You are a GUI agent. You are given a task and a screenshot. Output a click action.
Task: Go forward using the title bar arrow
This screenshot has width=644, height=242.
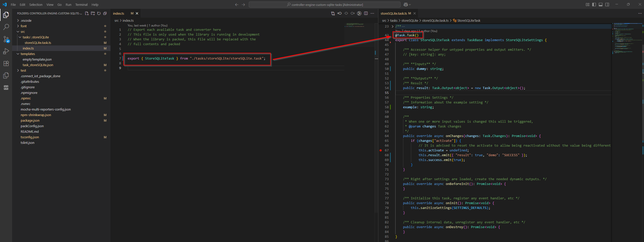(243, 5)
